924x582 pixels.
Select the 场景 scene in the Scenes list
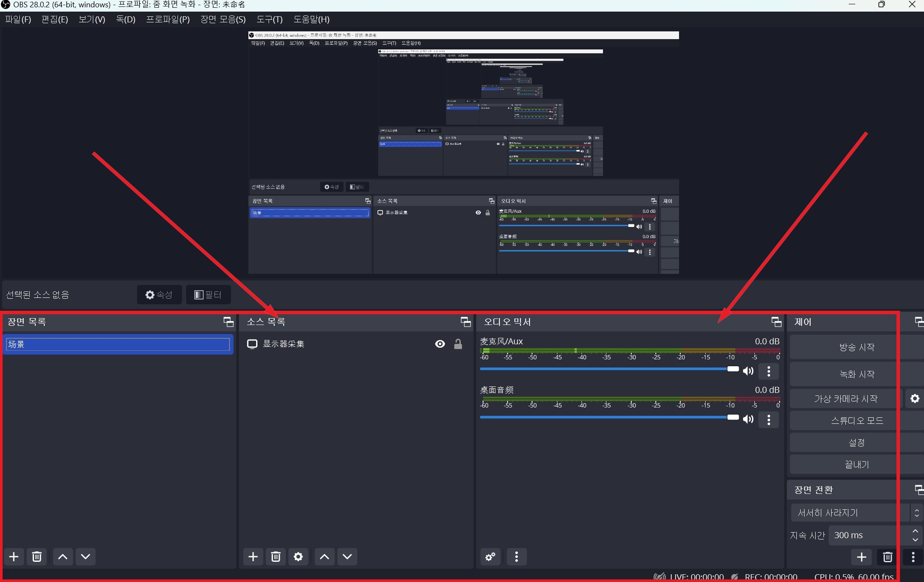tap(118, 344)
